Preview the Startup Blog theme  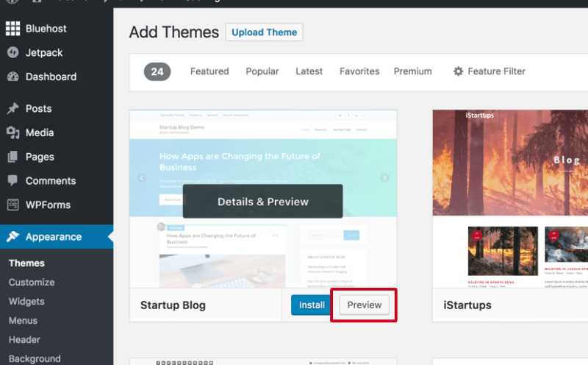364,305
